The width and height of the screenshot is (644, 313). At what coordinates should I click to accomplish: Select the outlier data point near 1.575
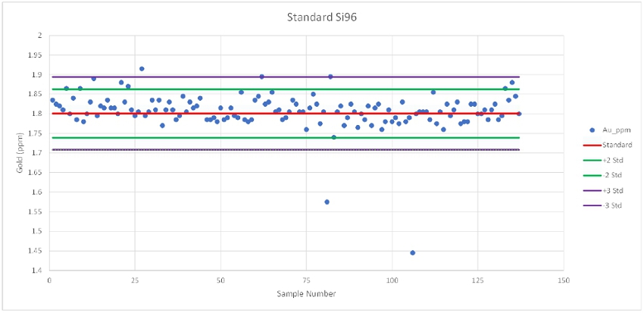click(x=327, y=202)
